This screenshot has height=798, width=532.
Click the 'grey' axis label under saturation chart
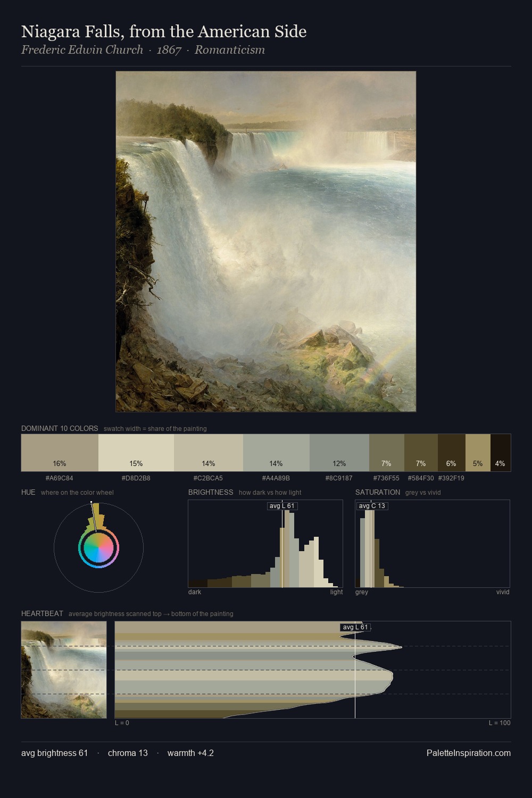click(362, 592)
